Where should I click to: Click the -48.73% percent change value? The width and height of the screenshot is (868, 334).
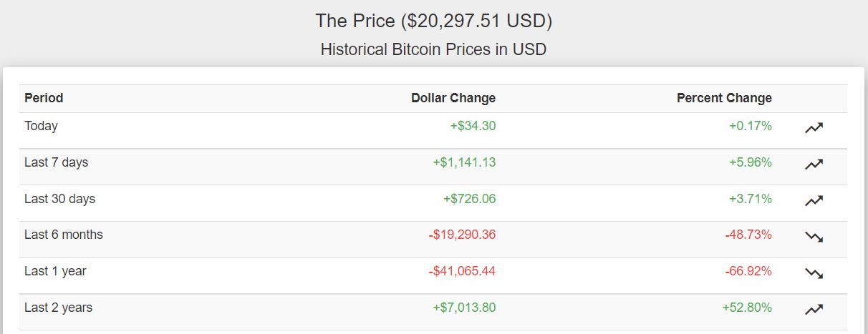click(x=750, y=235)
